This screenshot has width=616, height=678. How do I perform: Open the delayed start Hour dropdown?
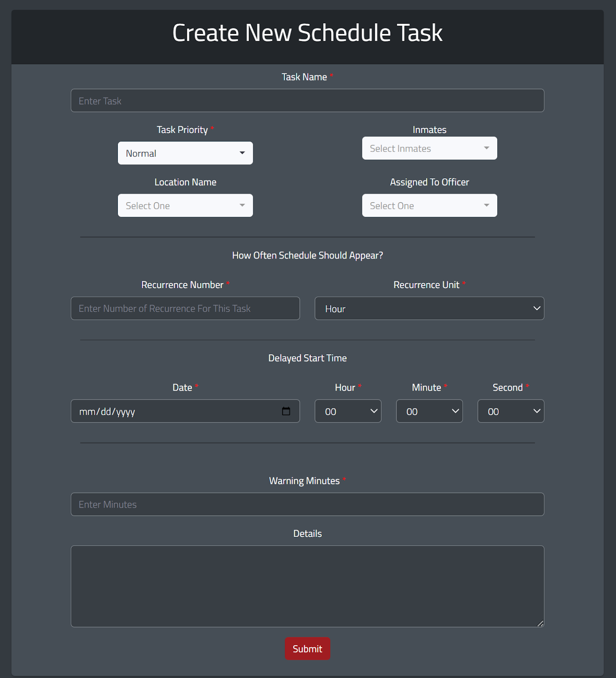pos(348,411)
